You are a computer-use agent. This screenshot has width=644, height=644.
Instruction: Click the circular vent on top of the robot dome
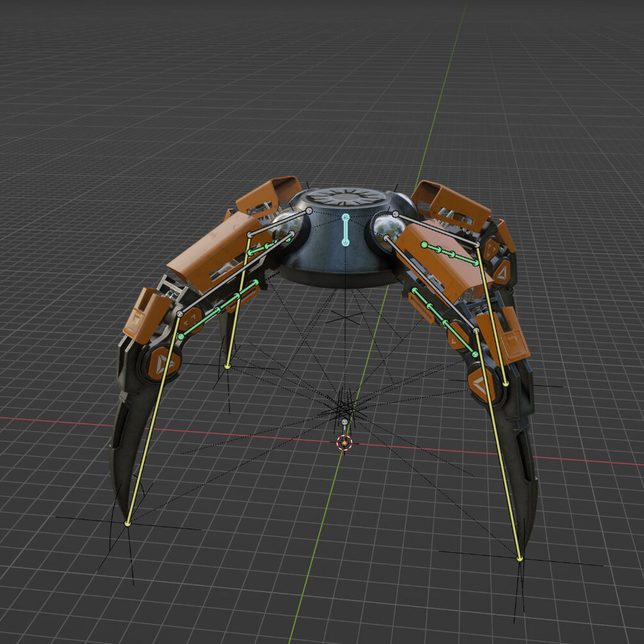[346, 197]
